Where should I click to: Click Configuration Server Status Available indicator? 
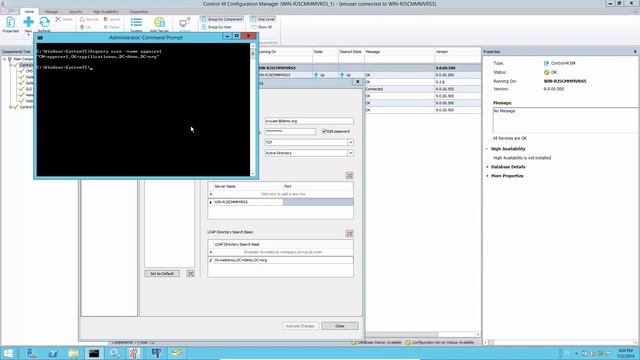(440, 342)
